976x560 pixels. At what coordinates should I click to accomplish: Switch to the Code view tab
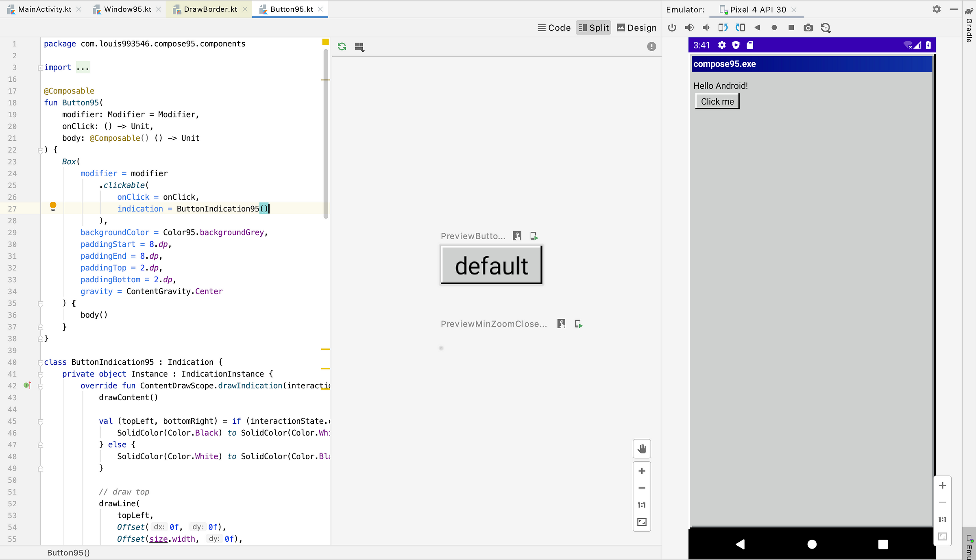coord(554,27)
